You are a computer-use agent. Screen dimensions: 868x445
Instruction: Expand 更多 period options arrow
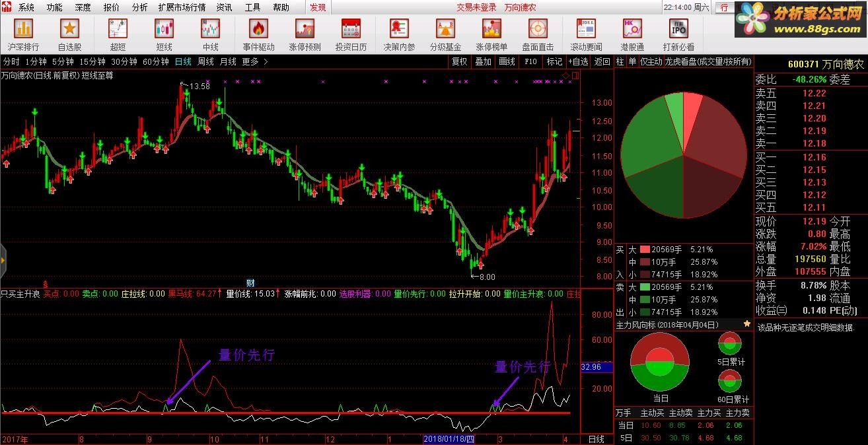tap(266, 61)
